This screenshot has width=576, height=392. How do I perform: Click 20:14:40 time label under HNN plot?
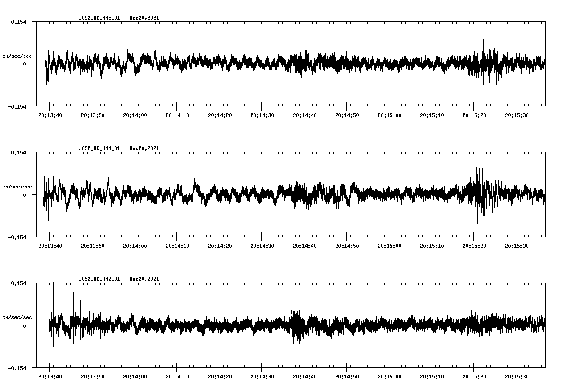[305, 246]
